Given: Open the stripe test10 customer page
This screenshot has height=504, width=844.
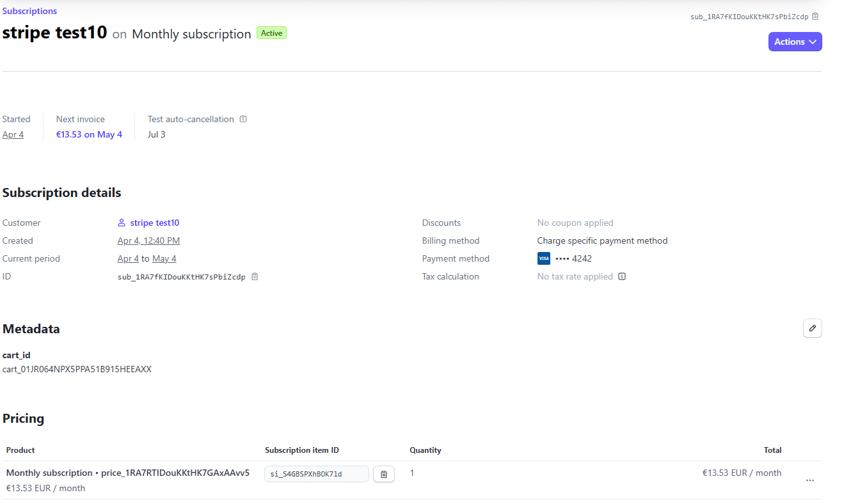Looking at the screenshot, I should pos(154,222).
